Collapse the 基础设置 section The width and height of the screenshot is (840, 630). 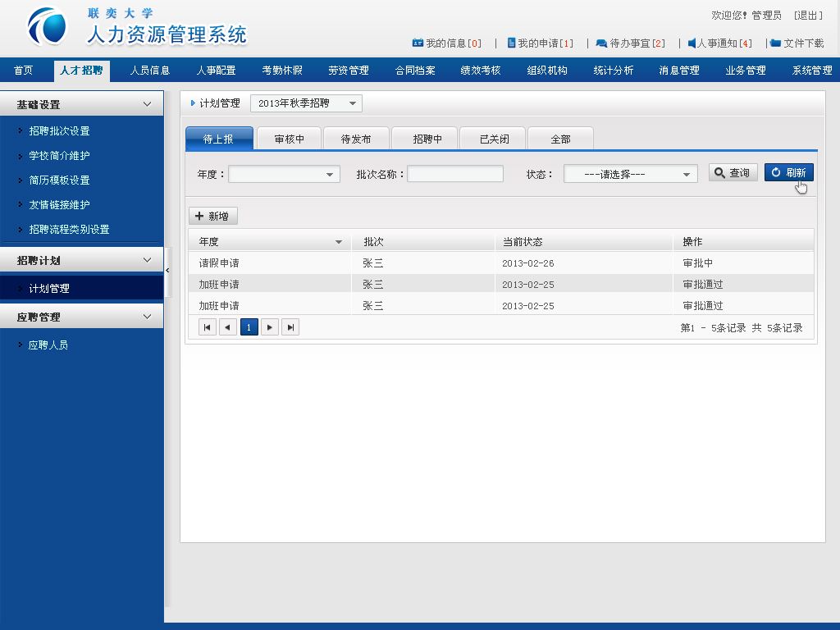coord(147,104)
